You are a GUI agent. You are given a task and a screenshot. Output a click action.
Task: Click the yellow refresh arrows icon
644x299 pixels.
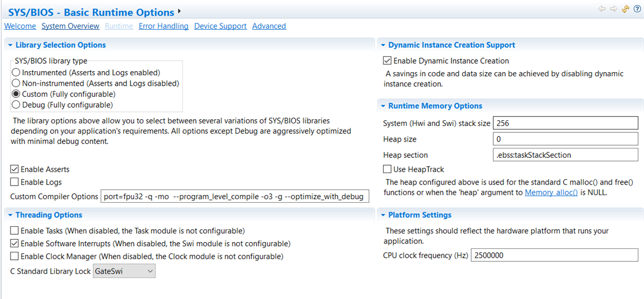pyautogui.click(x=625, y=9)
